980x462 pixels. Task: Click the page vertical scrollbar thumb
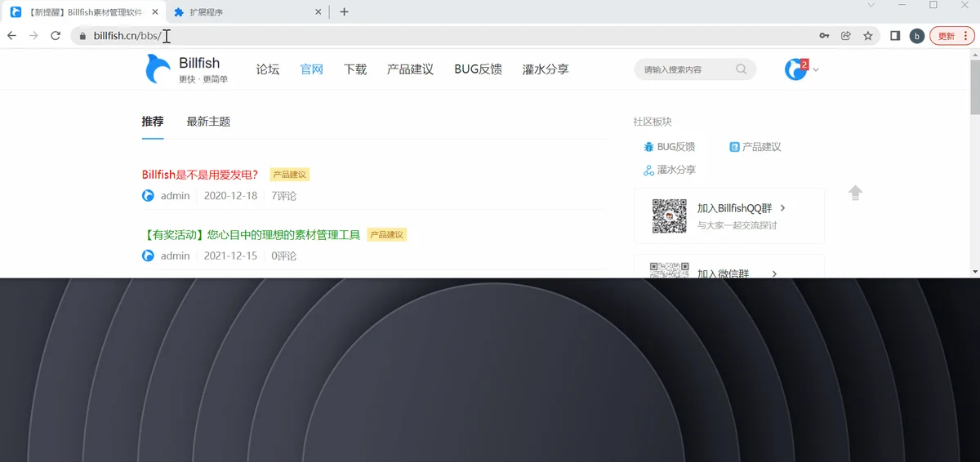tap(974, 86)
